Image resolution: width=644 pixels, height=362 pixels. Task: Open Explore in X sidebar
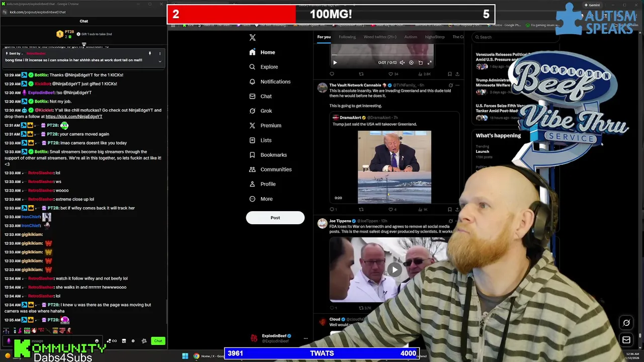coord(263,67)
